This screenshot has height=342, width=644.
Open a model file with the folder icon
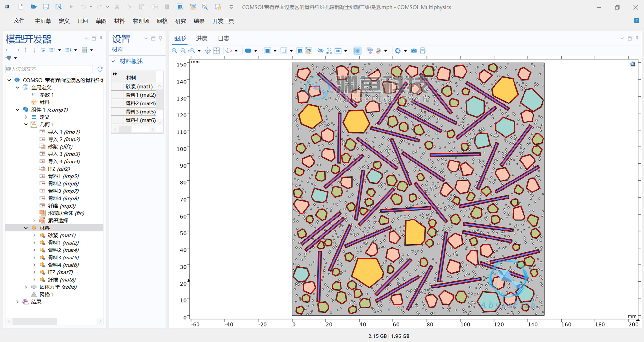[33, 7]
